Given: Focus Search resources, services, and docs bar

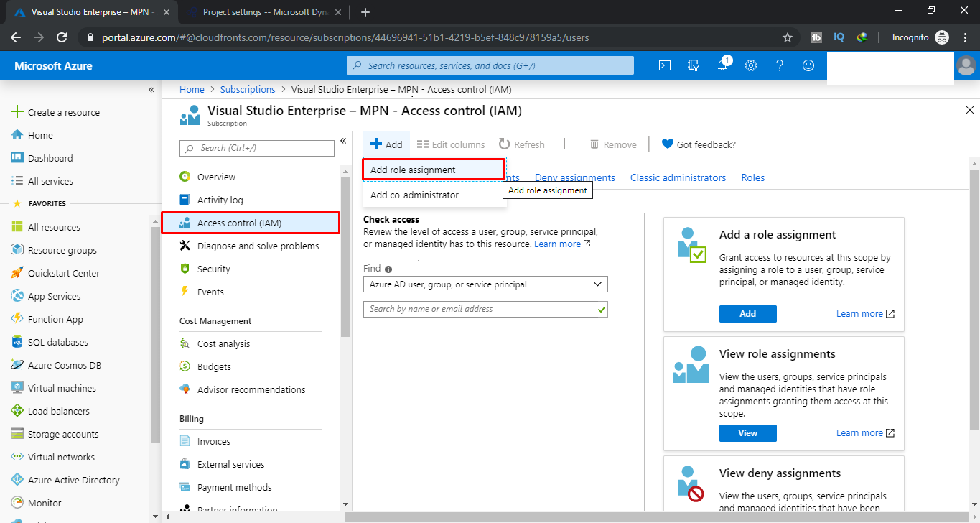Looking at the screenshot, I should coord(490,65).
